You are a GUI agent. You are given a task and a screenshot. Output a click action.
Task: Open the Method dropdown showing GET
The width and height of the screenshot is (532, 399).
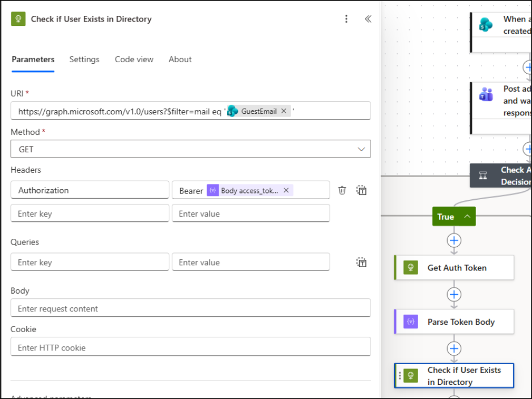[x=190, y=149]
